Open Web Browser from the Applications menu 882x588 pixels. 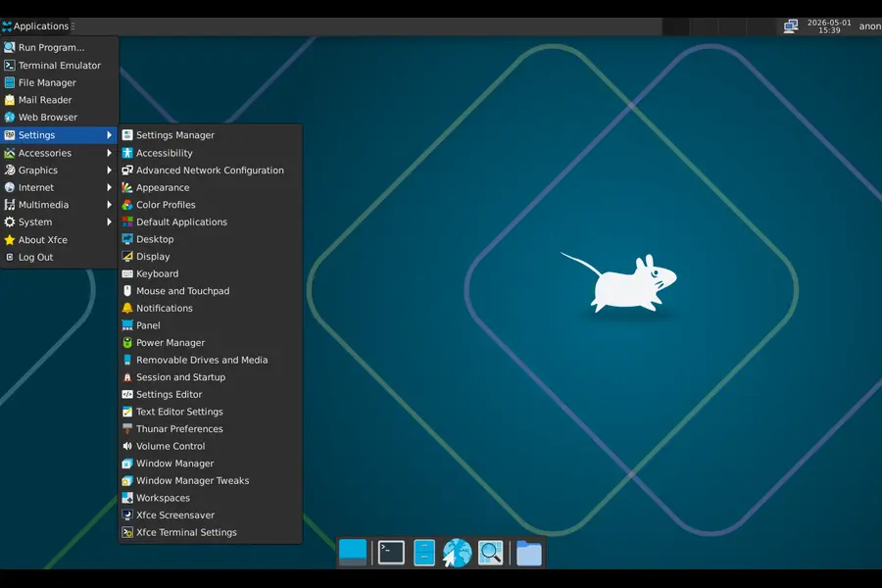tap(59, 117)
